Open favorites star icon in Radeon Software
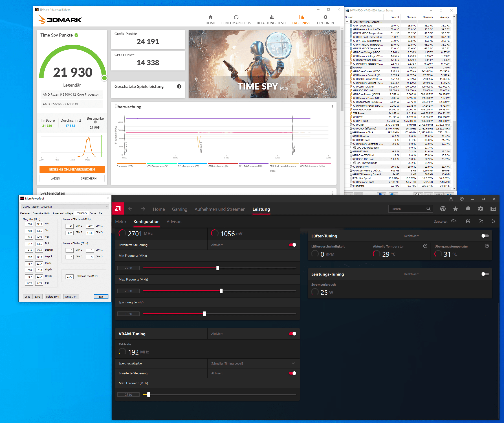This screenshot has height=423, width=504. (x=455, y=209)
